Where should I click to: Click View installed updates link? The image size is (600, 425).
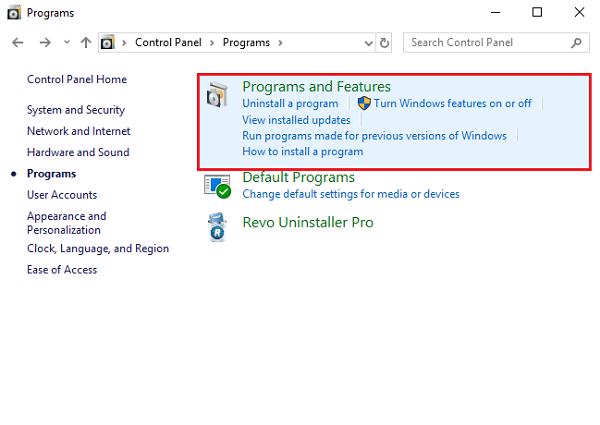pyautogui.click(x=296, y=120)
